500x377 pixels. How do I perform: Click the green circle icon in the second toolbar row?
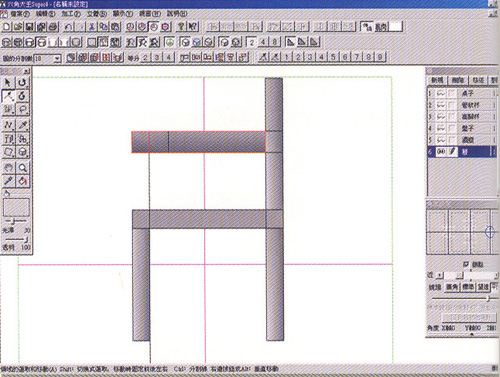pyautogui.click(x=170, y=42)
